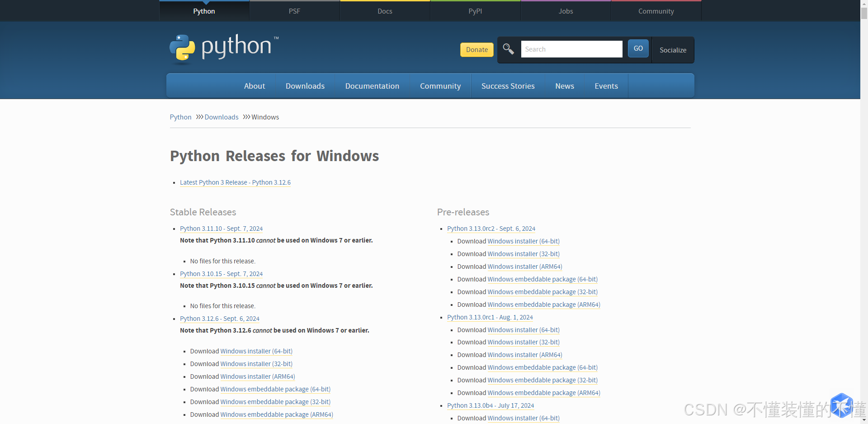
Task: Download 3.13.0b4 Windows installer (64-bit)
Action: tap(524, 418)
